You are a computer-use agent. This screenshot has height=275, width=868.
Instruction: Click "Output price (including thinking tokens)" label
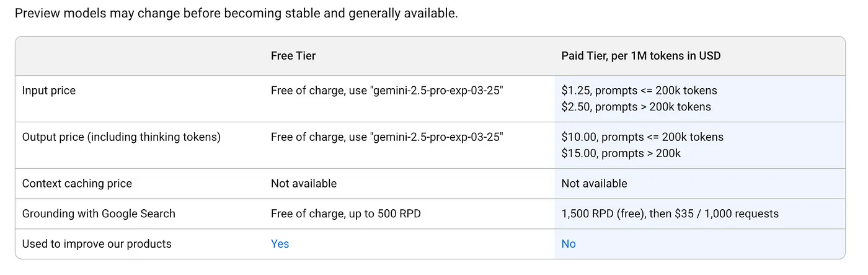122,137
